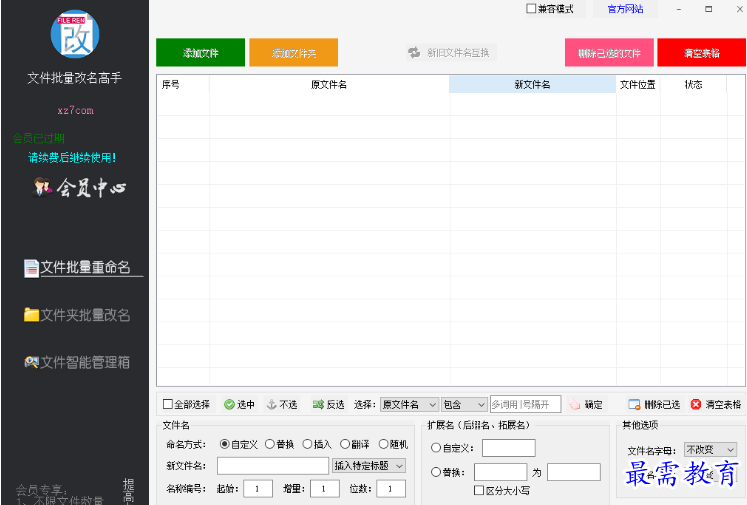Screen dimensions: 747x505
Task: Open 文件智能管理箱 section
Action: [77, 363]
